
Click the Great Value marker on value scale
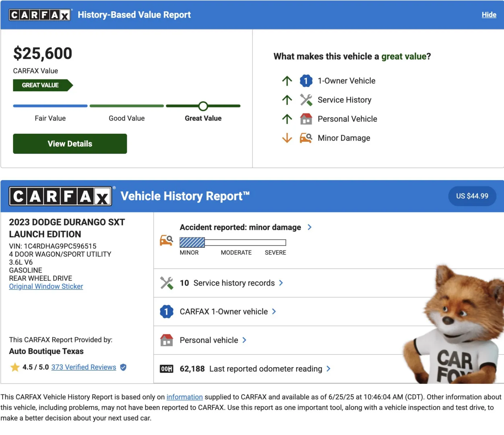[203, 106]
